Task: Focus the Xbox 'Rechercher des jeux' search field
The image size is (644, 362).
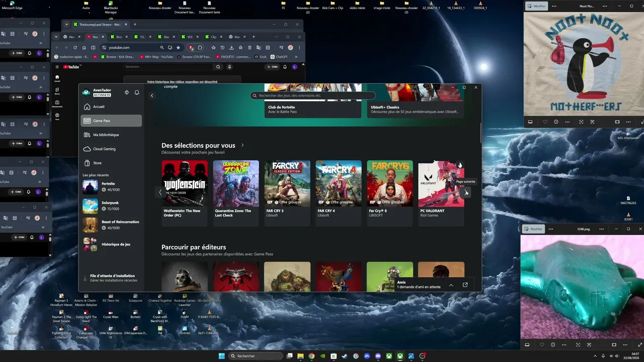Action: 313,96
